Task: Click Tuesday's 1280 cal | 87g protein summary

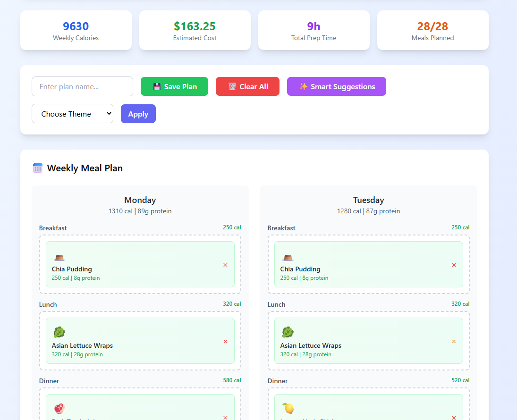Action: point(369,211)
